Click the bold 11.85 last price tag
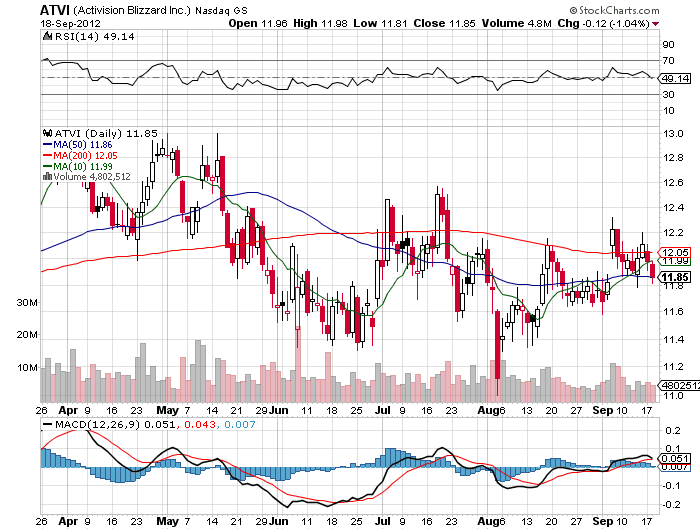700x530 pixels. pos(675,277)
